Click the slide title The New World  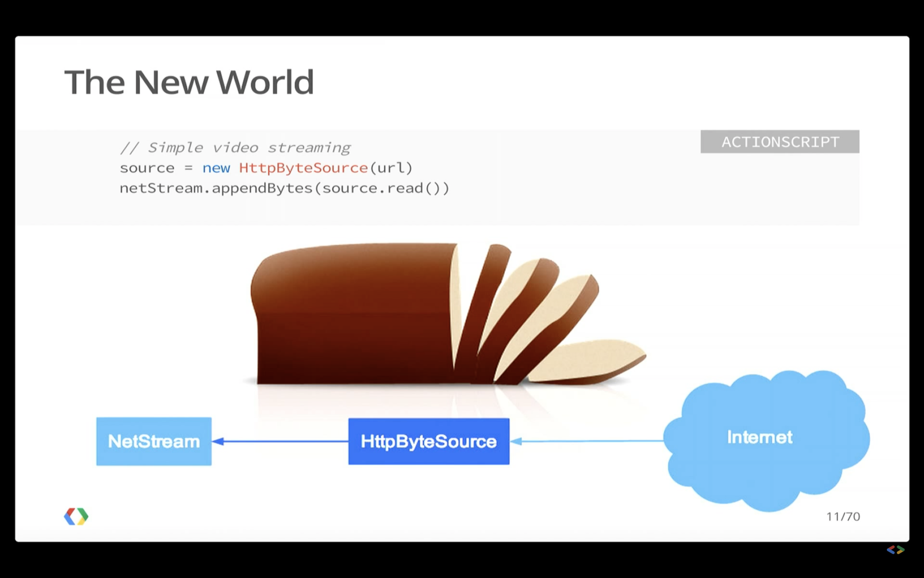coord(189,82)
